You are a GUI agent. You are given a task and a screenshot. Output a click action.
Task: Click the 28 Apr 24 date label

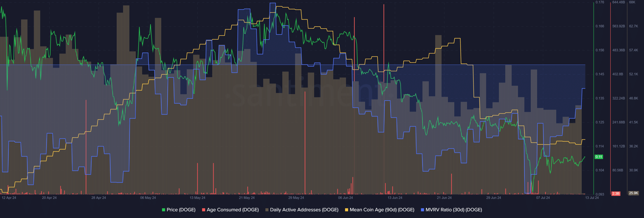tap(99, 198)
